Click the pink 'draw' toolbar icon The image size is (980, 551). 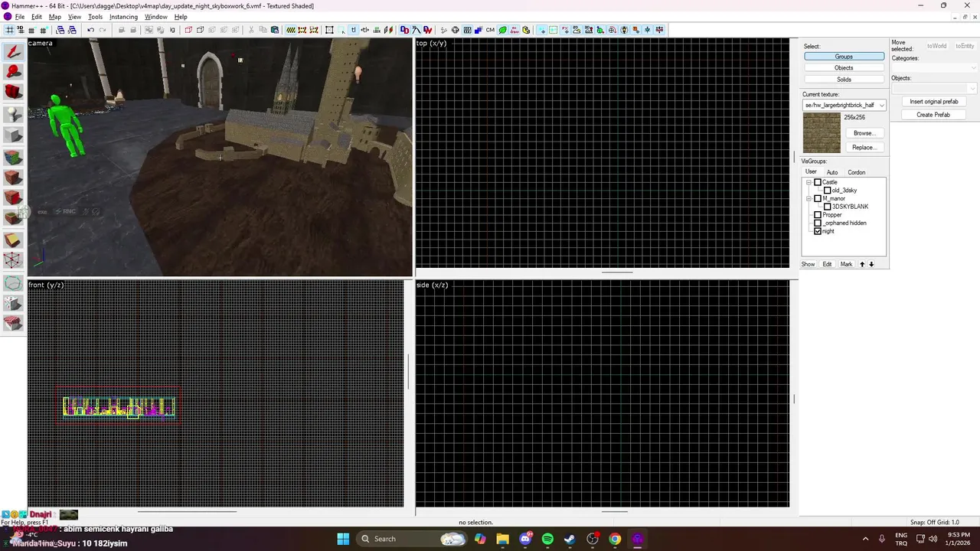(x=514, y=30)
